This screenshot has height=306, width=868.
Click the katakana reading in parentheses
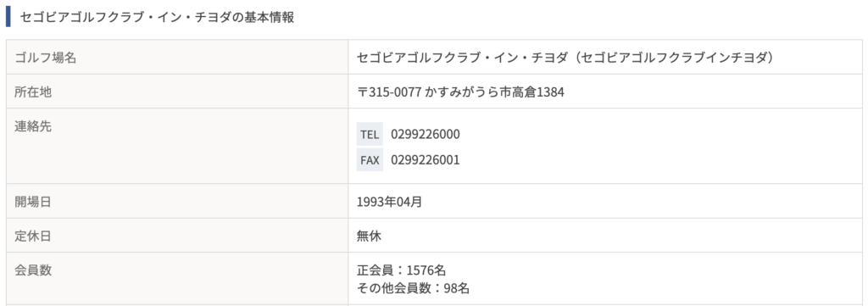tap(674, 58)
